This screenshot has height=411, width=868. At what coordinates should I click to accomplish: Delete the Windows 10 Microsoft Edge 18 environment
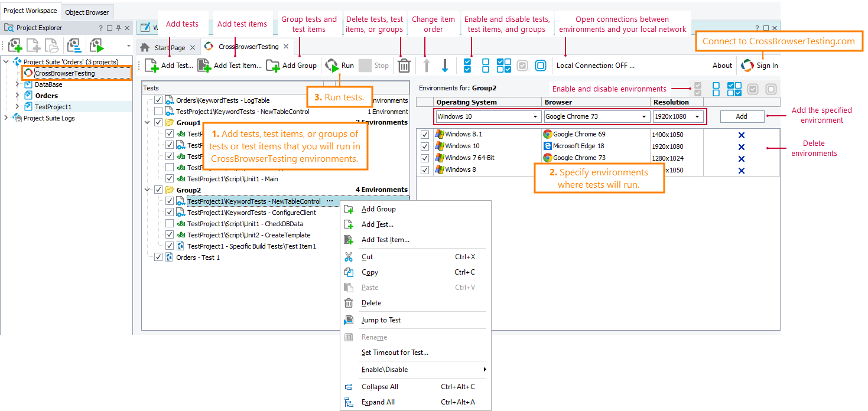tap(742, 147)
